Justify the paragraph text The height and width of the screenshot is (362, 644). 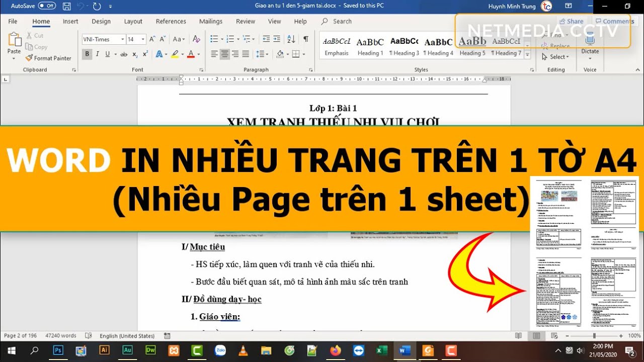(x=246, y=54)
